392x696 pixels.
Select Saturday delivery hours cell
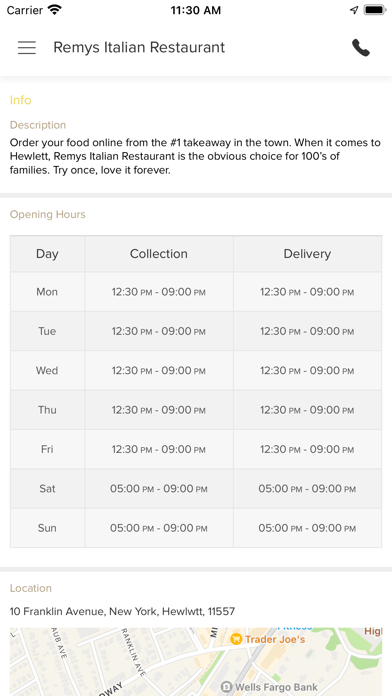click(307, 489)
